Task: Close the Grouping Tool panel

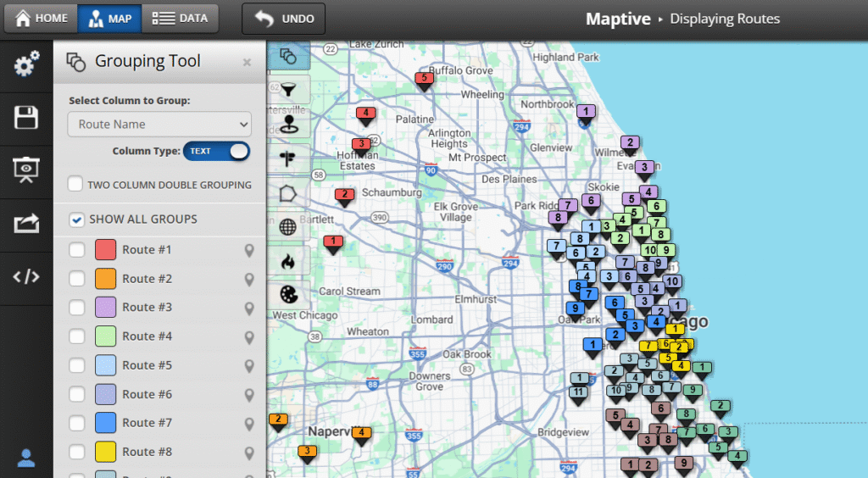Action: tap(247, 62)
